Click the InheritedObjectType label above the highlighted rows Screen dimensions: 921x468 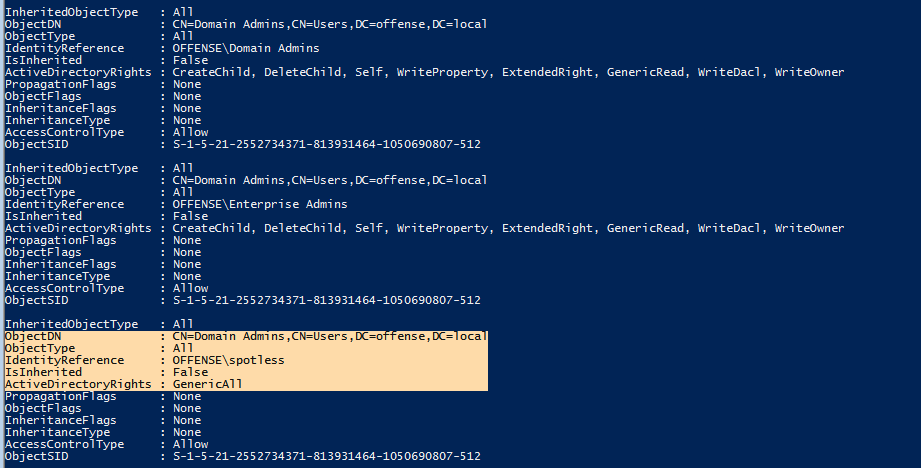click(71, 324)
